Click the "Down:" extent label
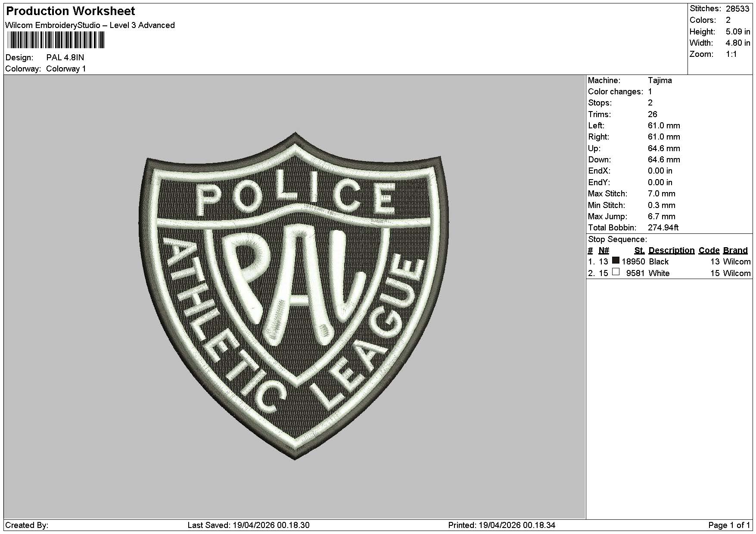 (599, 160)
